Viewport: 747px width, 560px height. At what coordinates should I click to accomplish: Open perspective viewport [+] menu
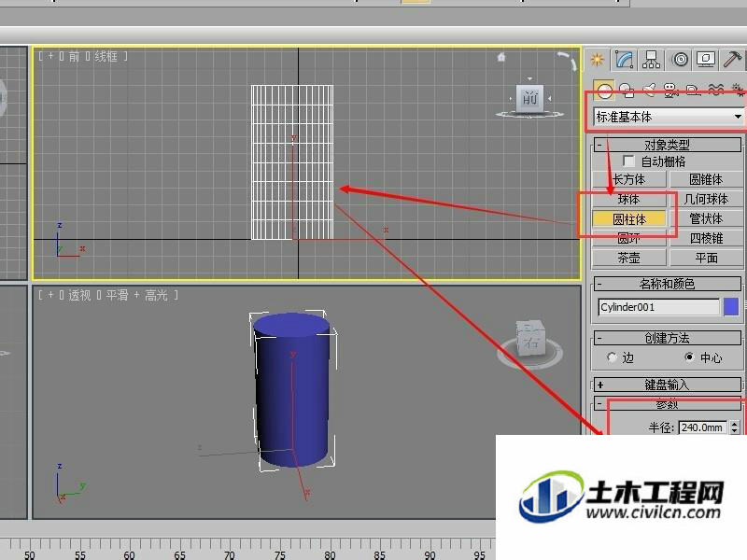pyautogui.click(x=50, y=295)
